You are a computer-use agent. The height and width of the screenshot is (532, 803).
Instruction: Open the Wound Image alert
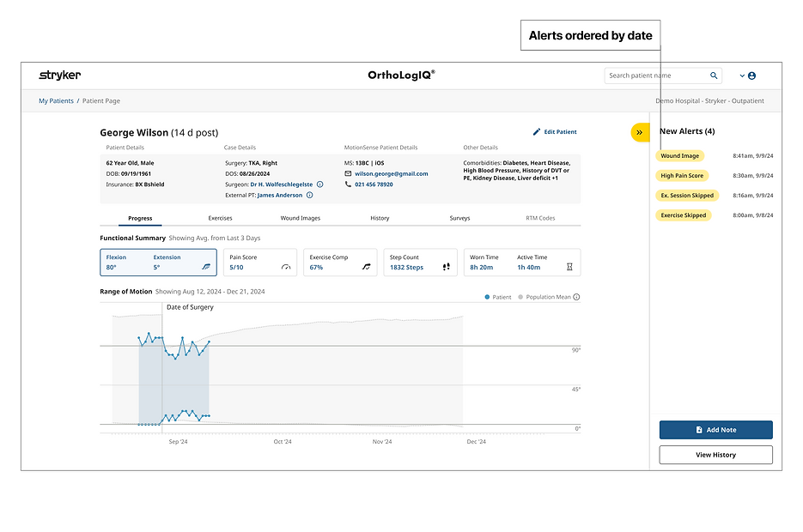[679, 156]
